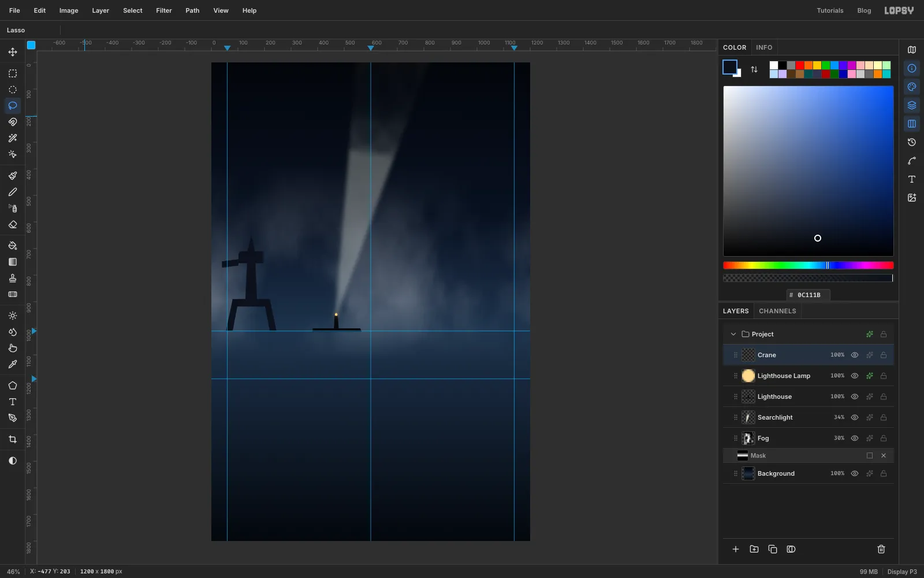Select the Magic Wand tool
Viewport: 924px width, 578px height.
13,138
